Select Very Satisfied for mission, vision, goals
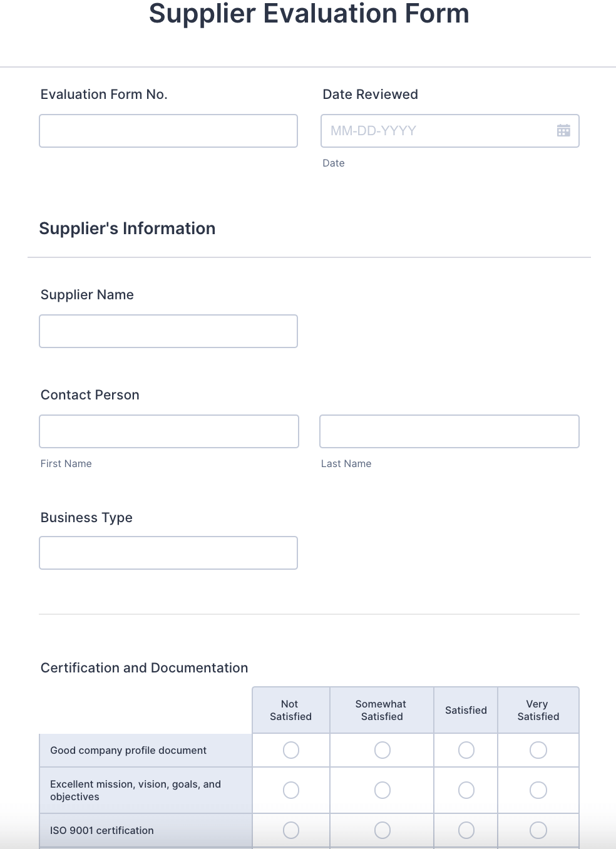This screenshot has height=849, width=616. tap(538, 790)
